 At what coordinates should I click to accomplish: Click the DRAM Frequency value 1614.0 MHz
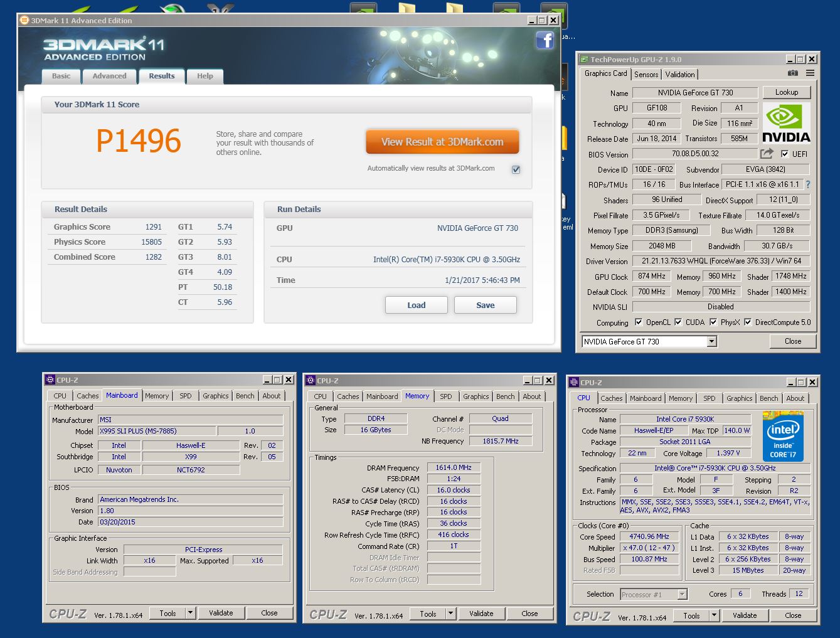(x=454, y=467)
